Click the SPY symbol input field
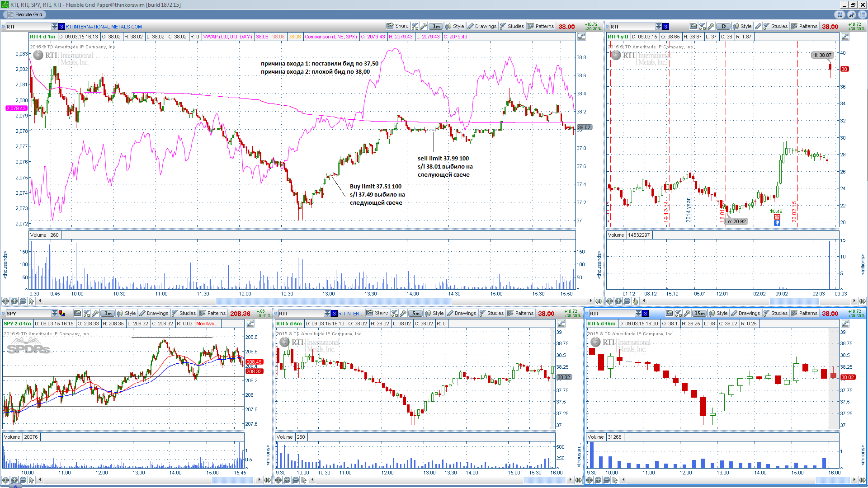The image size is (868, 488). [x=28, y=314]
